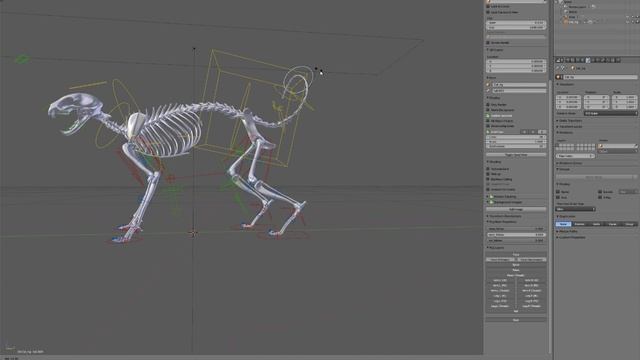Disable Outline Selected checkbox
640x360 pixels.
[488, 116]
